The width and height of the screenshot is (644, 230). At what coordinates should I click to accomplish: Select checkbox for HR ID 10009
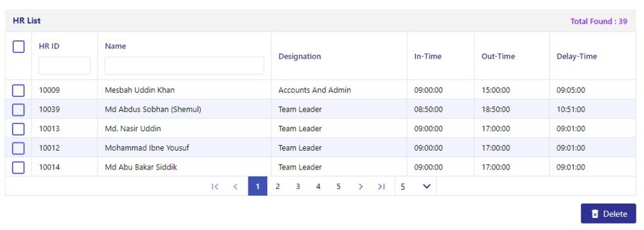[x=18, y=90]
